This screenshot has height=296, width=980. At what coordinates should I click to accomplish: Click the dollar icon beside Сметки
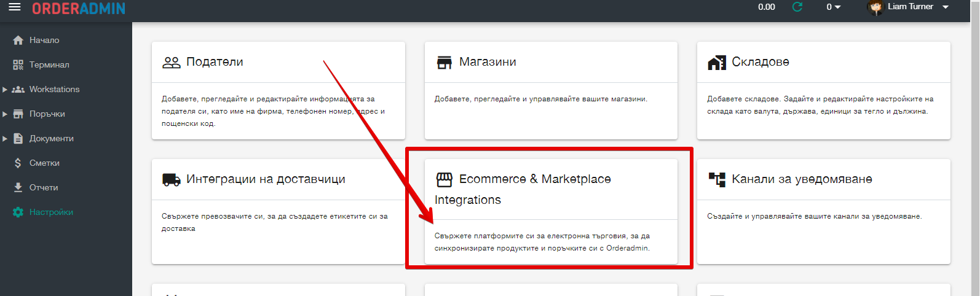[18, 163]
